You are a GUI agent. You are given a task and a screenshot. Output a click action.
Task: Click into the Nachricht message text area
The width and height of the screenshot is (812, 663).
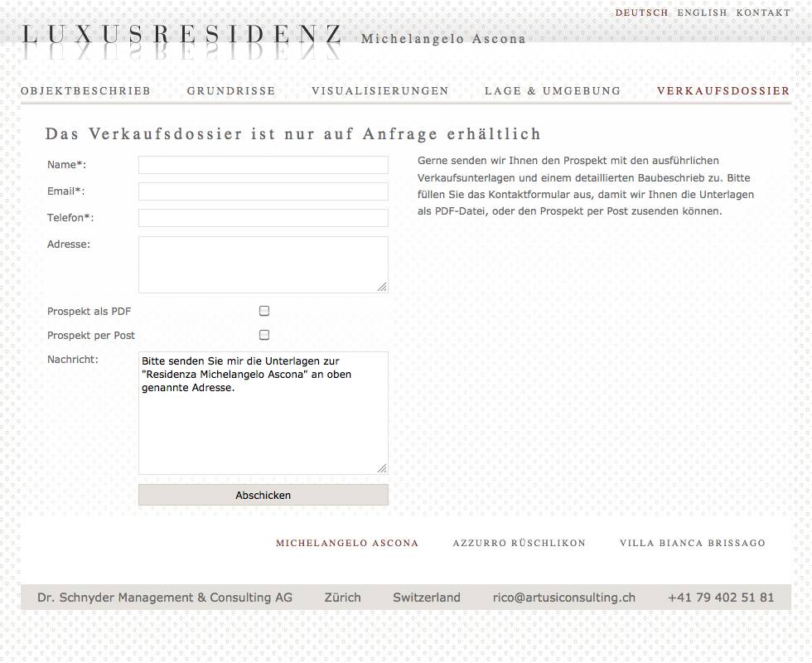click(x=263, y=413)
